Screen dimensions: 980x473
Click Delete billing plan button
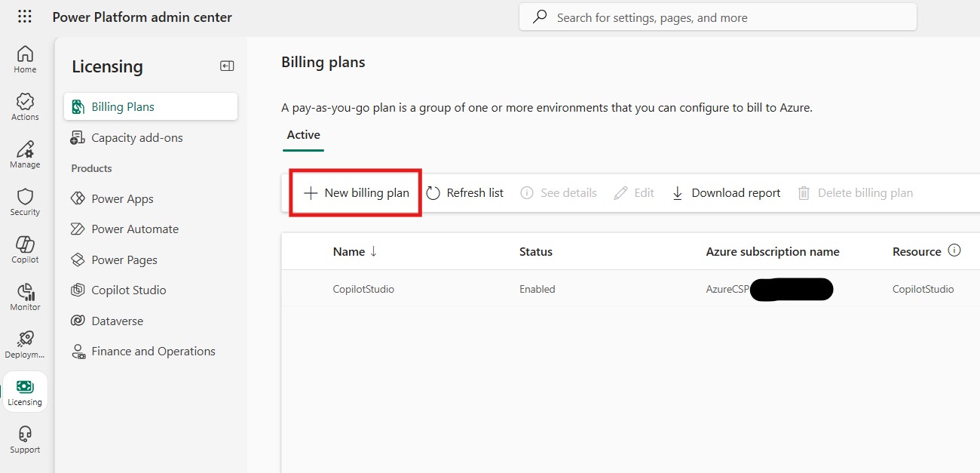pos(855,193)
